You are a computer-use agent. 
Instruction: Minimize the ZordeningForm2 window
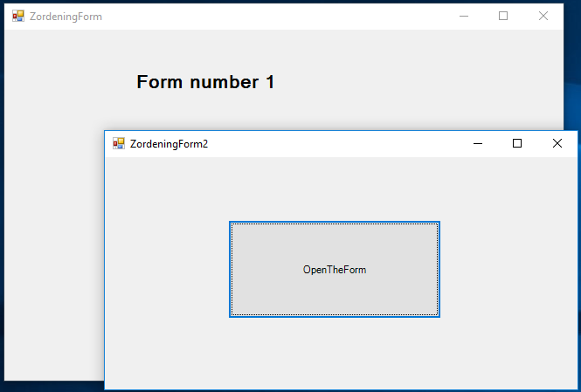(x=478, y=144)
